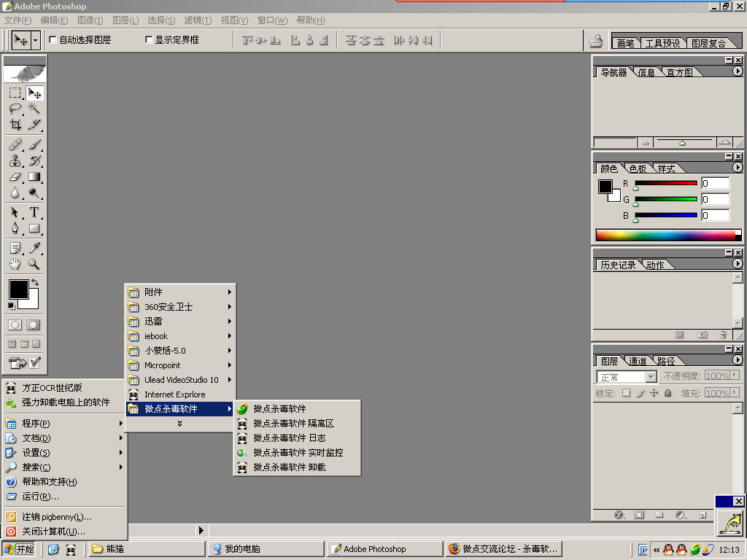The height and width of the screenshot is (560, 747).
Task: Open Color panel flyout menu arrow
Action: pyautogui.click(x=737, y=168)
